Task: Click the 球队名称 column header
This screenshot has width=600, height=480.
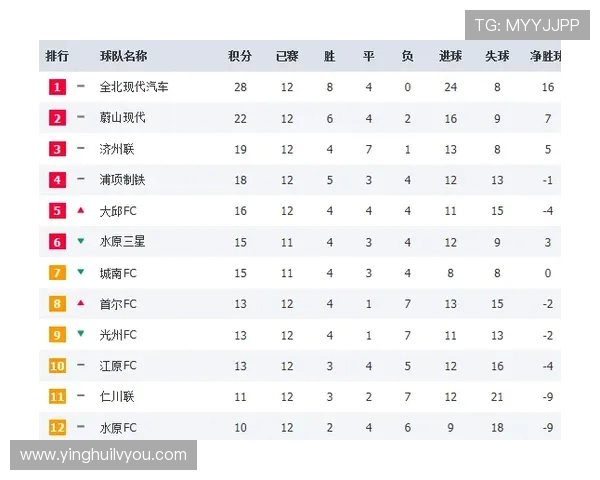Action: (123, 56)
